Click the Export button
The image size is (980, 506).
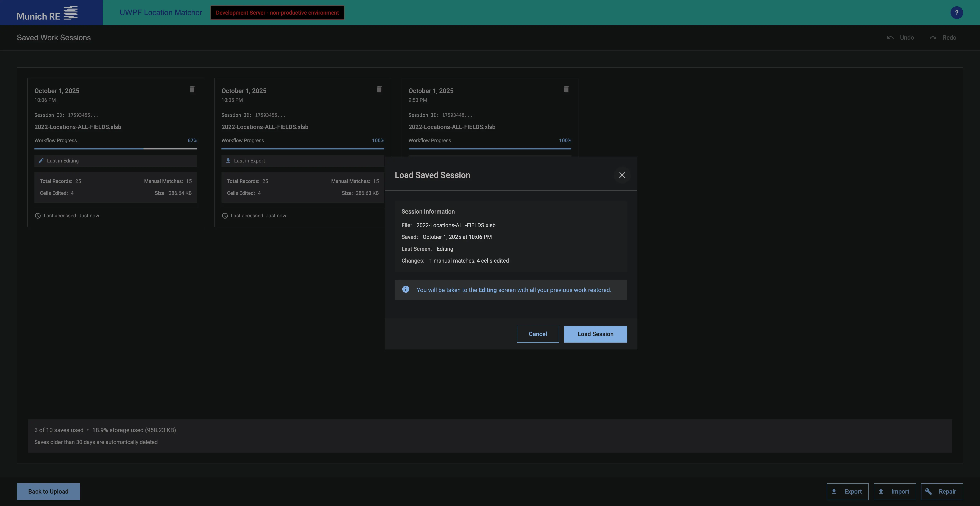[847, 491]
